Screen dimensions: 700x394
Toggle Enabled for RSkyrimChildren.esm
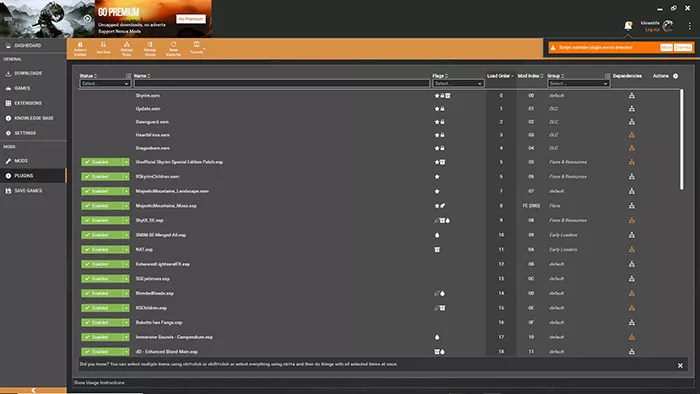point(102,177)
